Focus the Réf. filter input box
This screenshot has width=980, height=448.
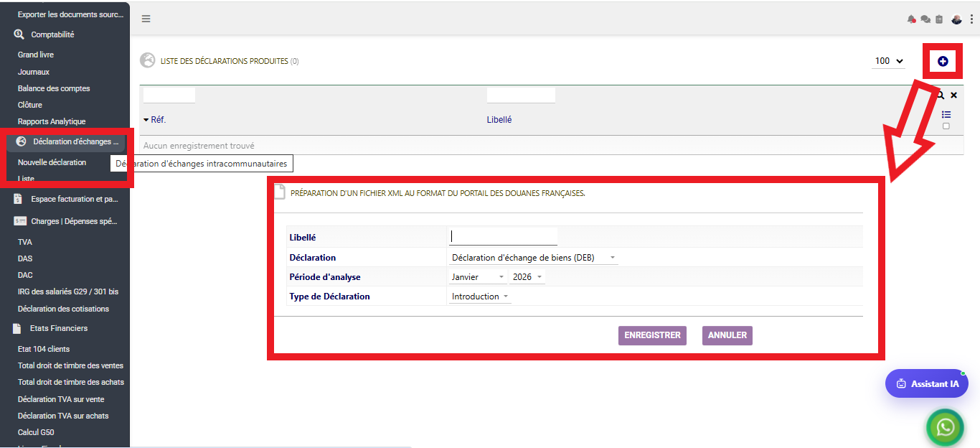coord(169,95)
